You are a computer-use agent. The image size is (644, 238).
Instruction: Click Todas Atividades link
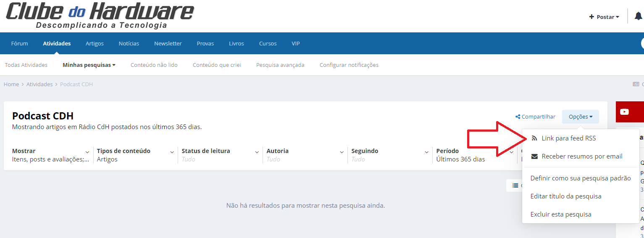tap(26, 65)
